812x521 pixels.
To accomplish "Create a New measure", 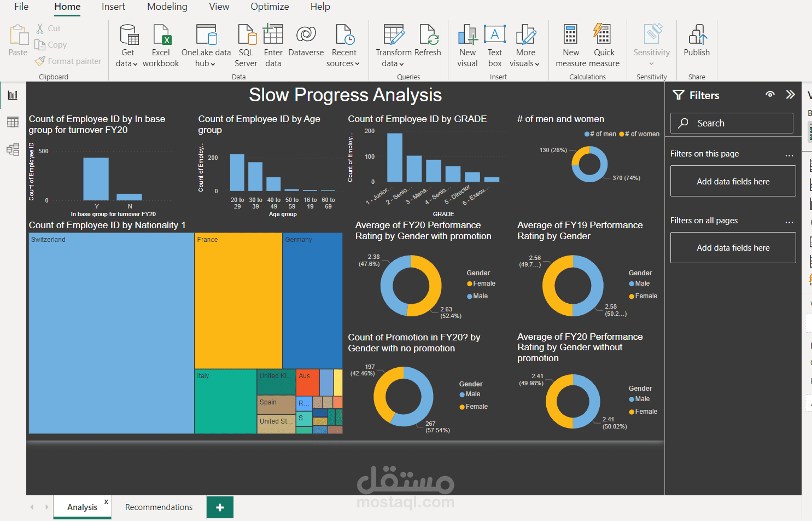I will click(570, 44).
